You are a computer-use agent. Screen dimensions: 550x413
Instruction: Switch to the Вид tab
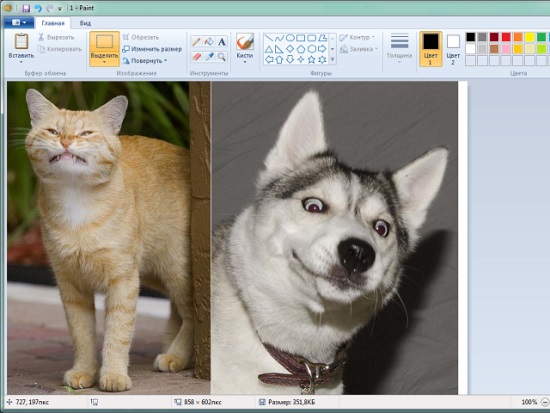point(85,23)
